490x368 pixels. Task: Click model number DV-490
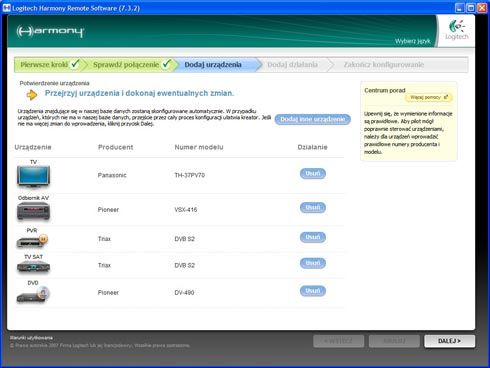(x=184, y=293)
